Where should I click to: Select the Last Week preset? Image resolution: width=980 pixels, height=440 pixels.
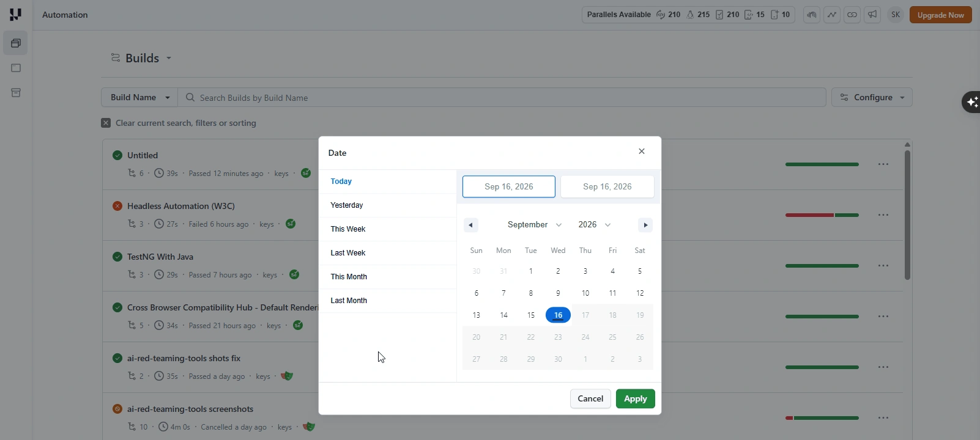tap(388, 253)
